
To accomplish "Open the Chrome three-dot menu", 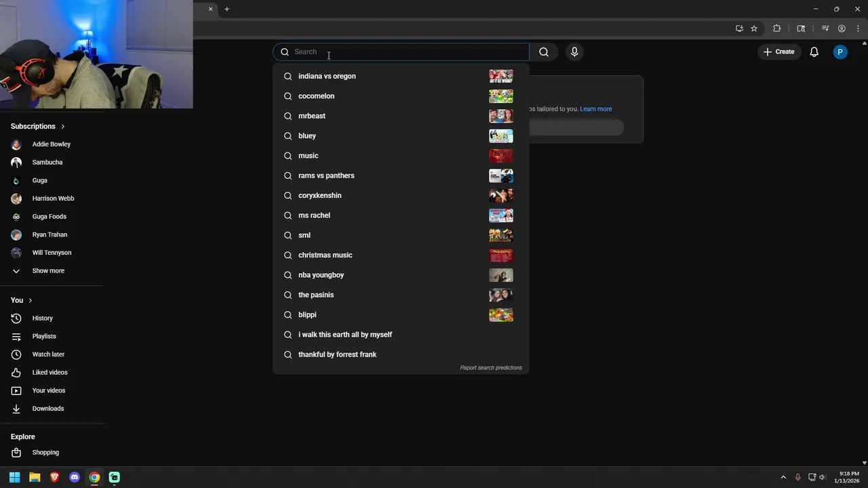I will pyautogui.click(x=859, y=28).
